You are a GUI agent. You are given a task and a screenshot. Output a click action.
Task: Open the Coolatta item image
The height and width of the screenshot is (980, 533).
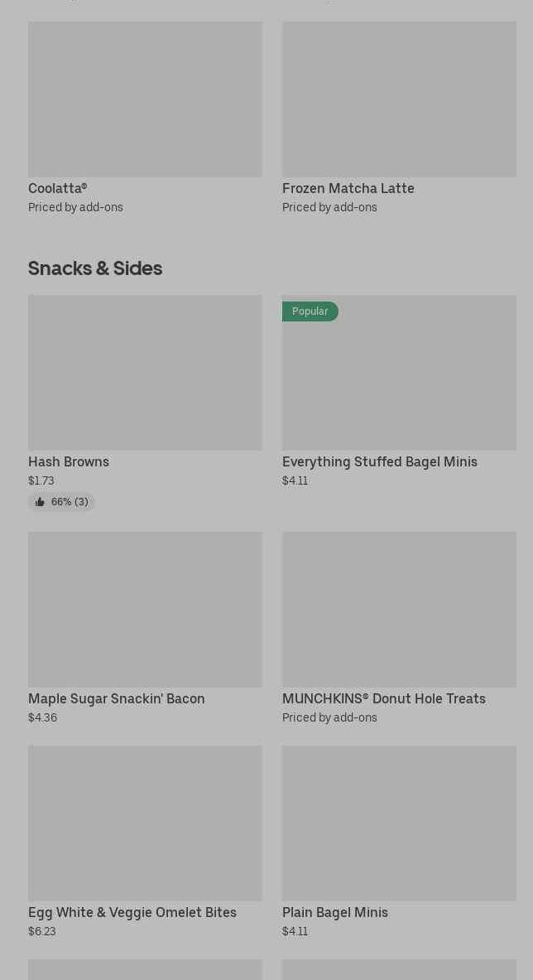pyautogui.click(x=145, y=99)
